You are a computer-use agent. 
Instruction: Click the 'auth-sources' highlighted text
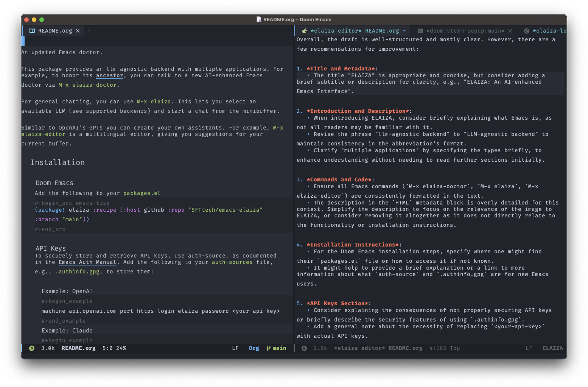coord(232,262)
